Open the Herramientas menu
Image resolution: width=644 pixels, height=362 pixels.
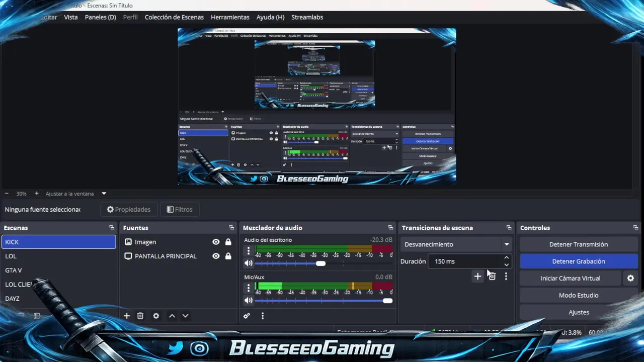point(230,17)
